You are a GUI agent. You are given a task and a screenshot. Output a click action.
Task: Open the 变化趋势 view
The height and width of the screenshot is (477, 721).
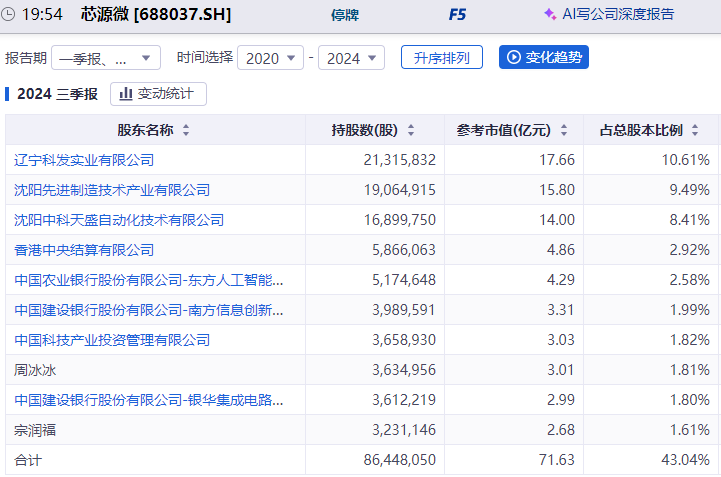point(544,57)
